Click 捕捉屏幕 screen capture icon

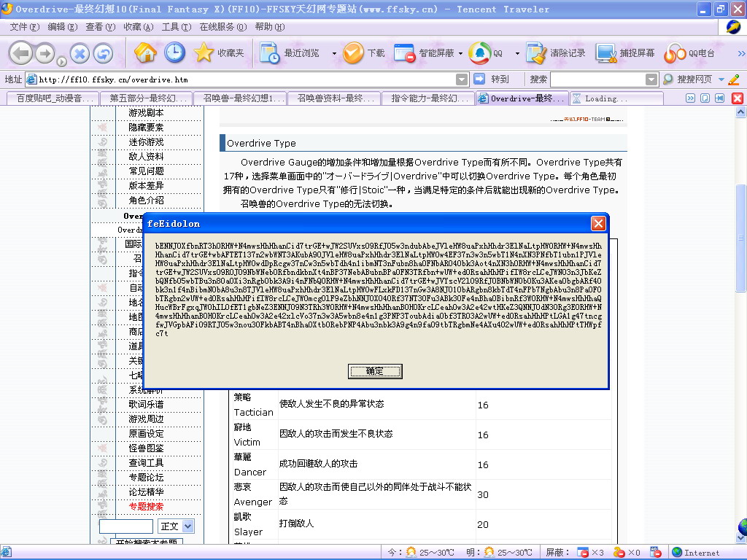(x=606, y=52)
